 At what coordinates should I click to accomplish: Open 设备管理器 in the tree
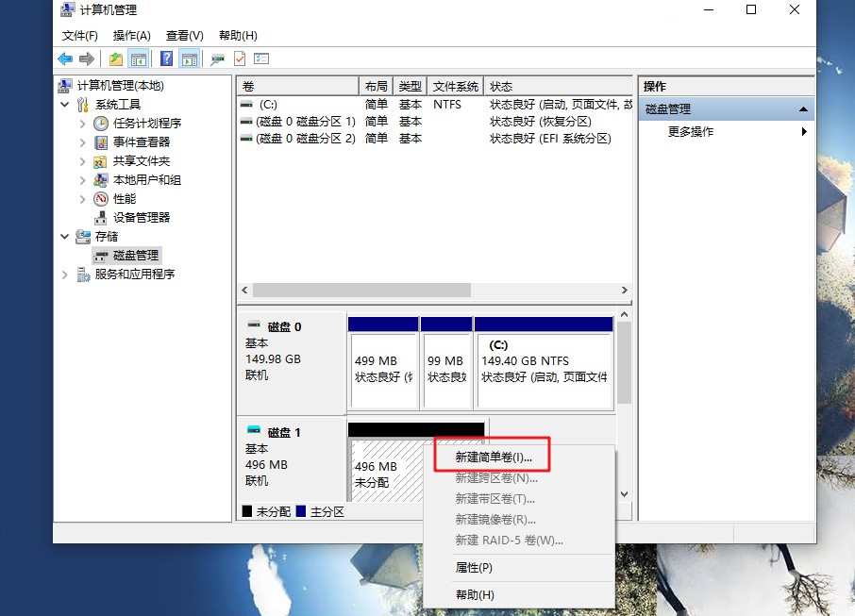pyautogui.click(x=142, y=218)
